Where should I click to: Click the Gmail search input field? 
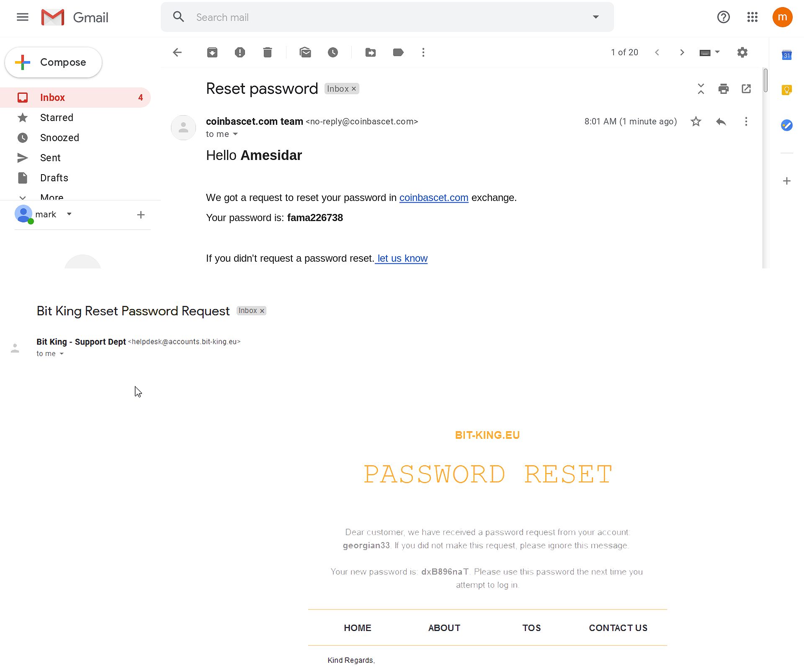tap(387, 17)
